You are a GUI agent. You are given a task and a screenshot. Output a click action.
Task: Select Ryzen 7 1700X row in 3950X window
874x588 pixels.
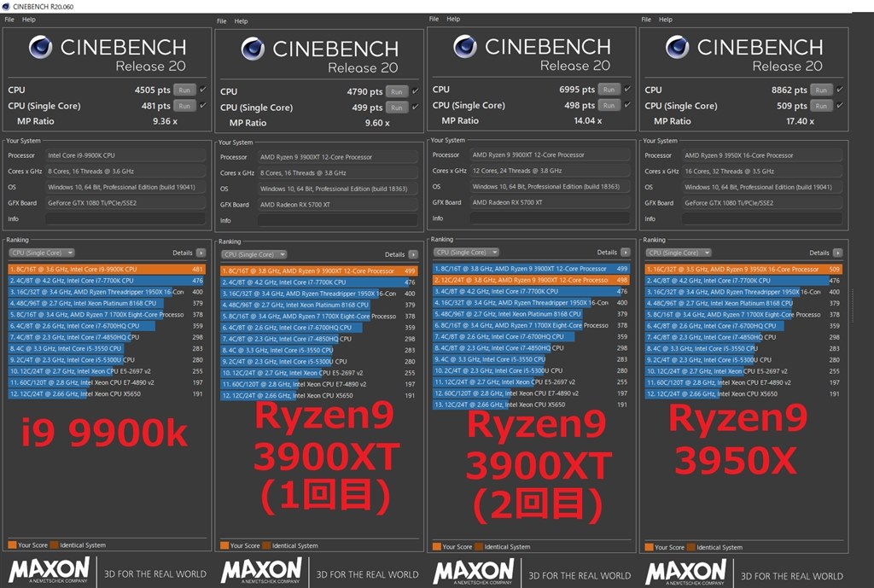click(x=743, y=315)
